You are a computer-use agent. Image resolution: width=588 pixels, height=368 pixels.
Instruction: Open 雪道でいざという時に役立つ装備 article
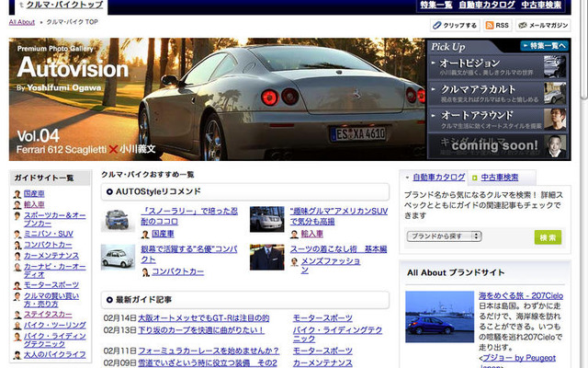tap(208, 362)
